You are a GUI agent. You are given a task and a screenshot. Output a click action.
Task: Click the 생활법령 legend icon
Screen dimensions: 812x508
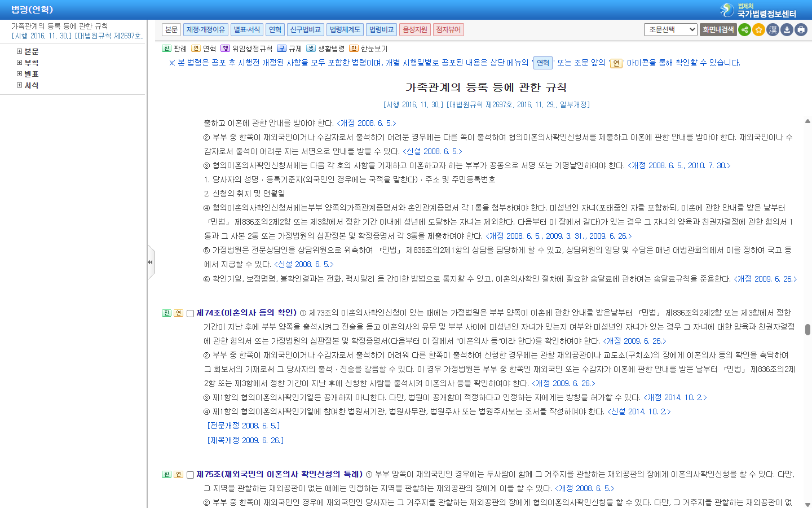(x=311, y=49)
